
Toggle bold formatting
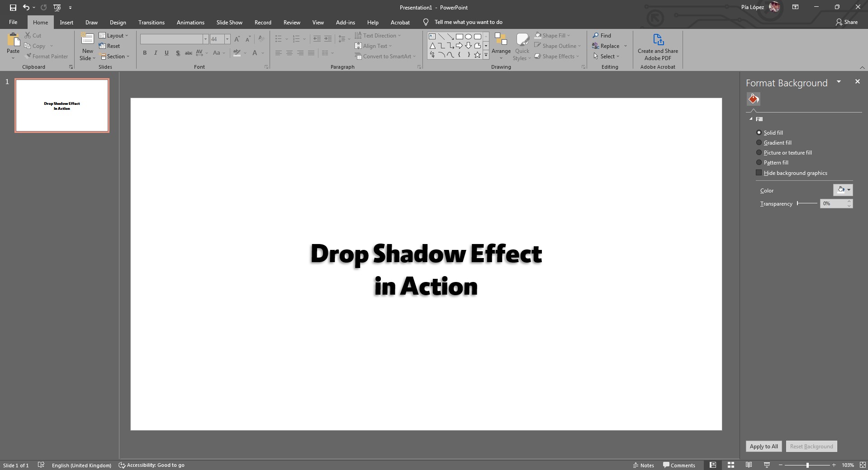pyautogui.click(x=144, y=53)
